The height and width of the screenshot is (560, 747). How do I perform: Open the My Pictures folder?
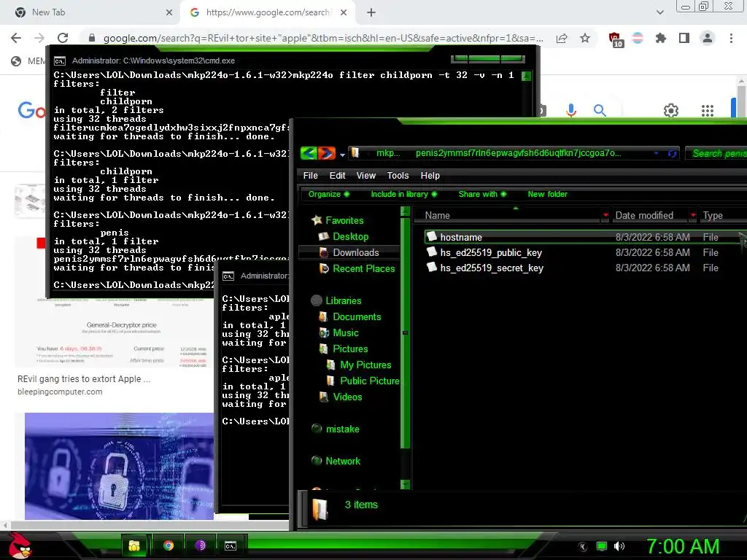[x=365, y=365]
